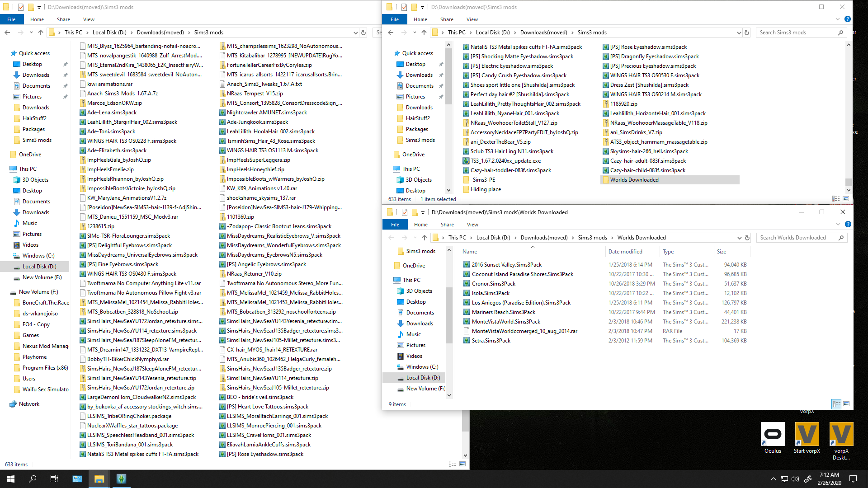Open the notification center icon

coord(853,479)
